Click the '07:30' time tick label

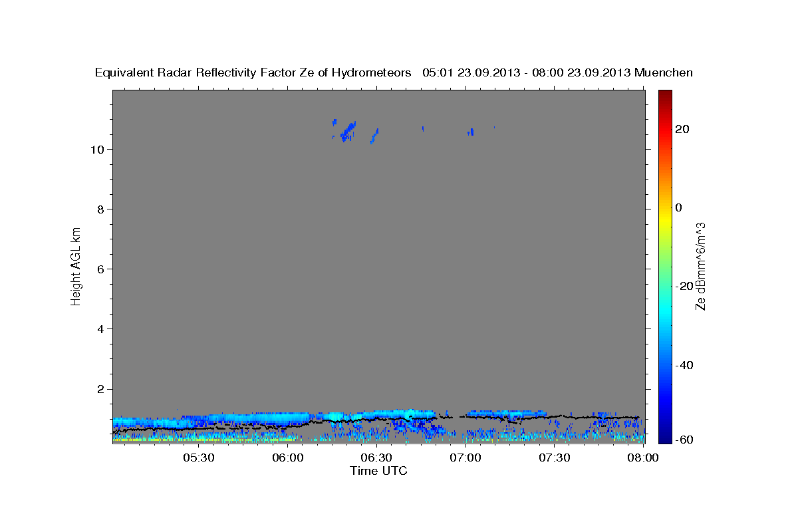(x=555, y=458)
